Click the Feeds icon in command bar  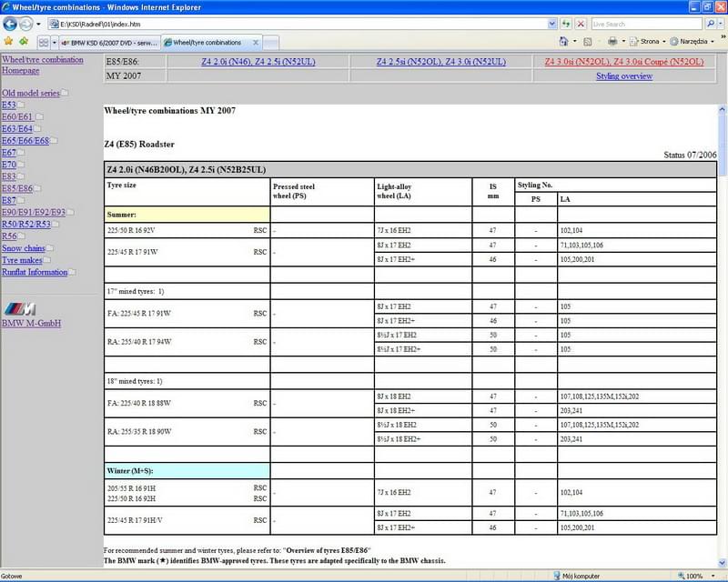588,42
